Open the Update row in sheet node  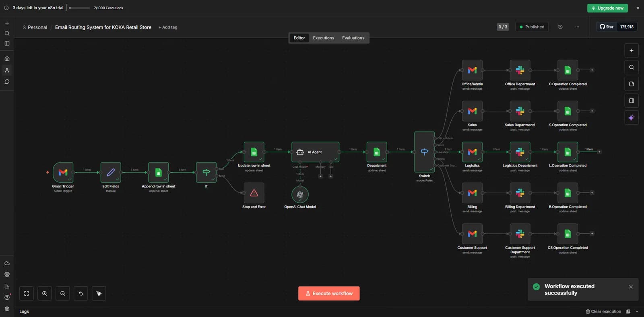254,152
